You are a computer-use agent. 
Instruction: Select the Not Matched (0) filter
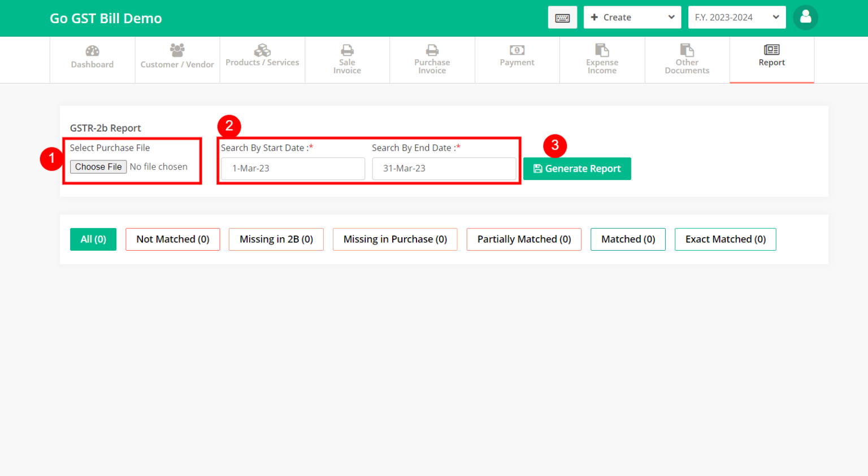click(172, 239)
